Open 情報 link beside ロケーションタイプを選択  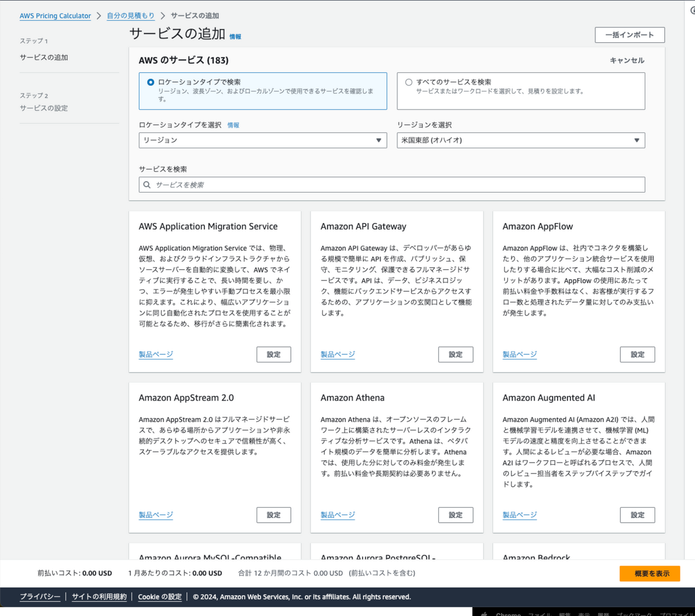pos(233,125)
